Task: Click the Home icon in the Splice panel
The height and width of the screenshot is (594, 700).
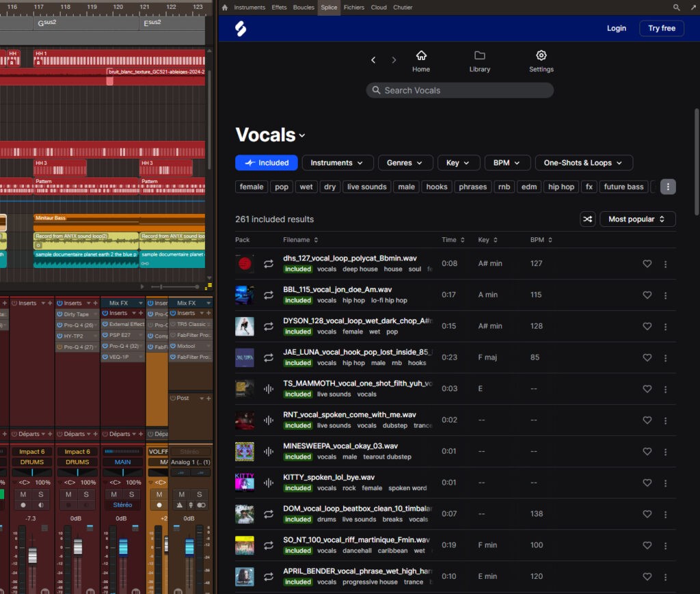Action: [x=421, y=56]
